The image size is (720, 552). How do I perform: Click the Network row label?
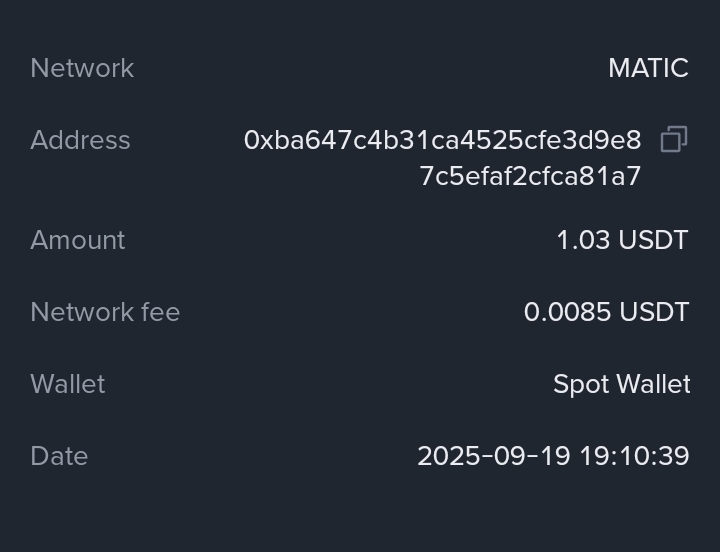pos(82,68)
